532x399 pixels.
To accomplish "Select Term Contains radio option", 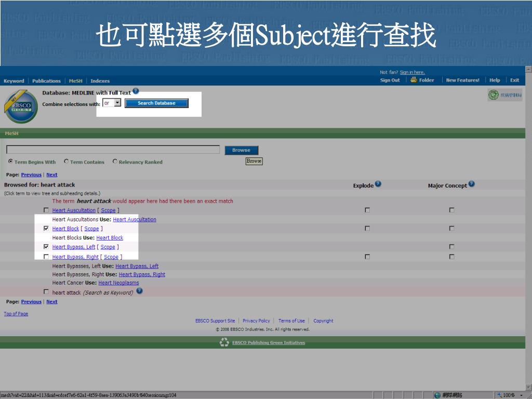I will (x=66, y=162).
